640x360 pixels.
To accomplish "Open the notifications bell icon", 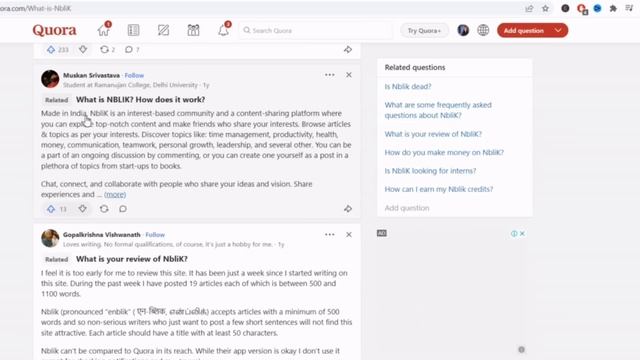I will [223, 30].
